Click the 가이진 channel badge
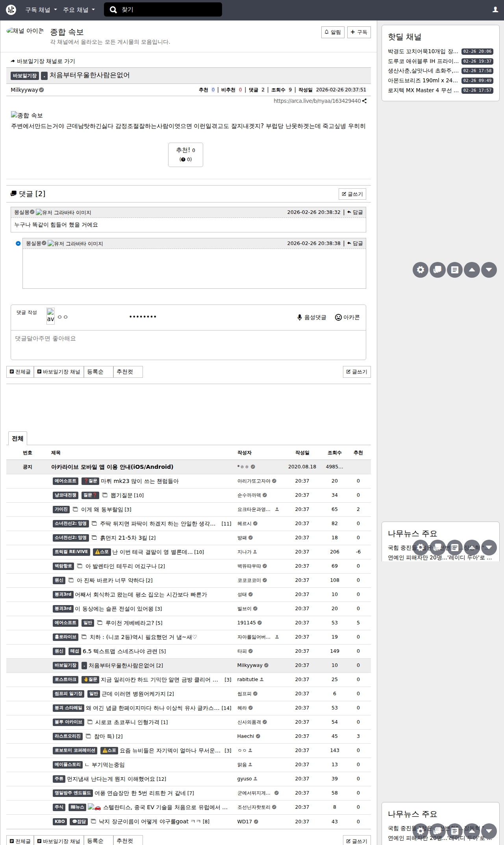Image resolution: width=504 pixels, height=845 pixels. click(61, 509)
